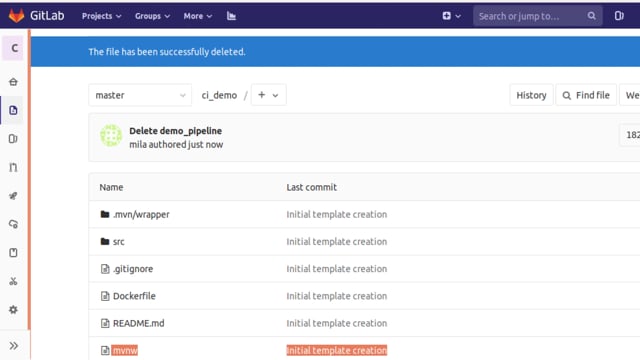Open the issues icon in top navbar
Screen dimensions: 640x360
click(x=619, y=16)
